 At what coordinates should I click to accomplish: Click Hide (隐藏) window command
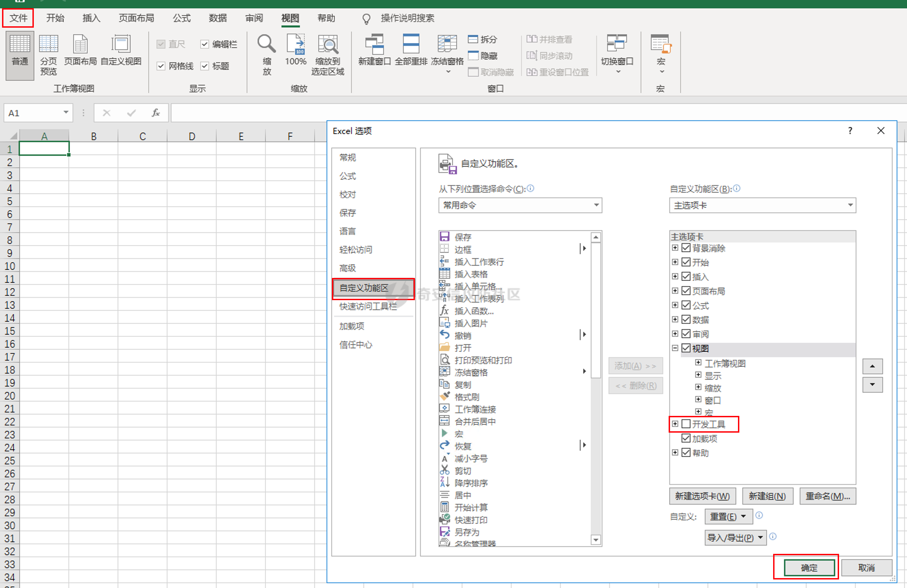[483, 56]
